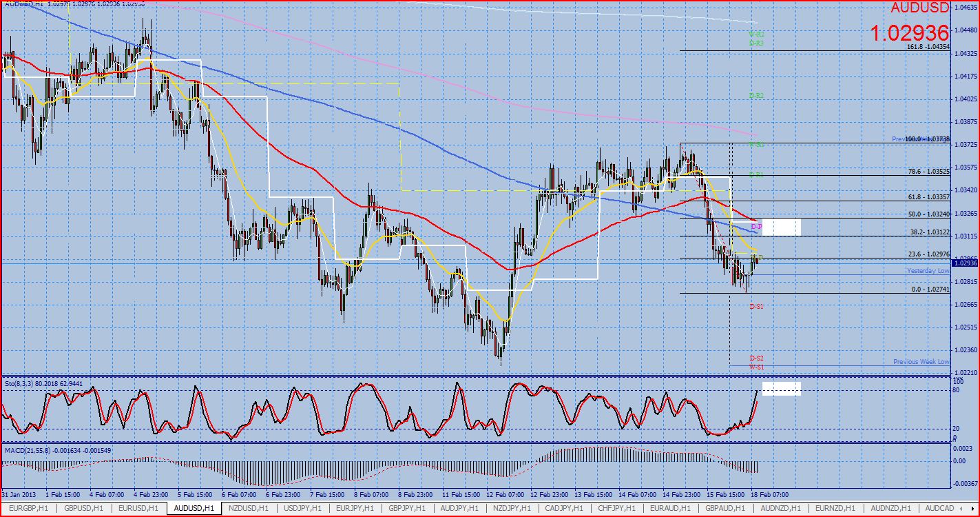
Task: Switch to the EURGBP,H1 chart tab
Action: [x=29, y=508]
